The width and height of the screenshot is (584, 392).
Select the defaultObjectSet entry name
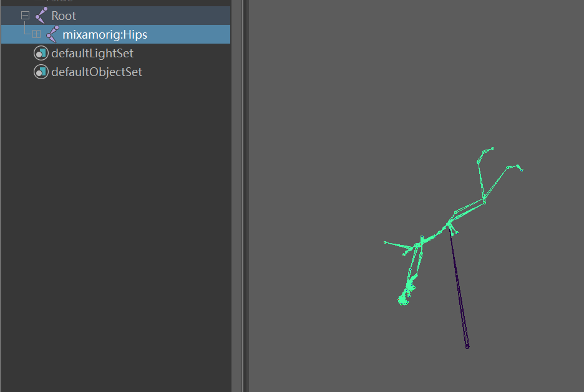click(x=97, y=72)
